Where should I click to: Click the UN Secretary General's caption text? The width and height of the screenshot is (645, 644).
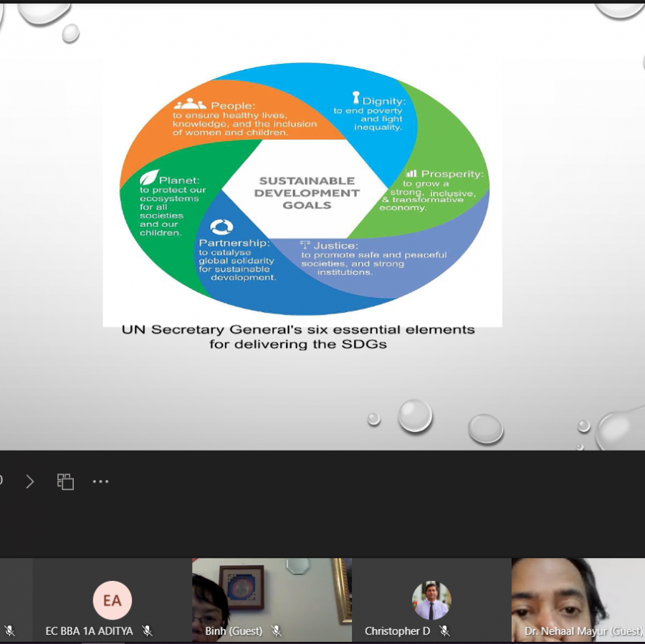click(x=298, y=336)
